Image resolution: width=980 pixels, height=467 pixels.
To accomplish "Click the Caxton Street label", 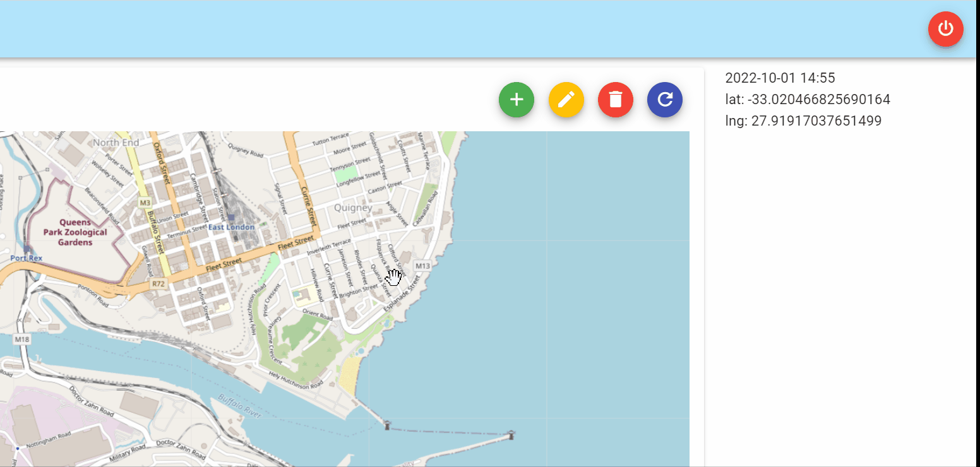I will pyautogui.click(x=385, y=187).
